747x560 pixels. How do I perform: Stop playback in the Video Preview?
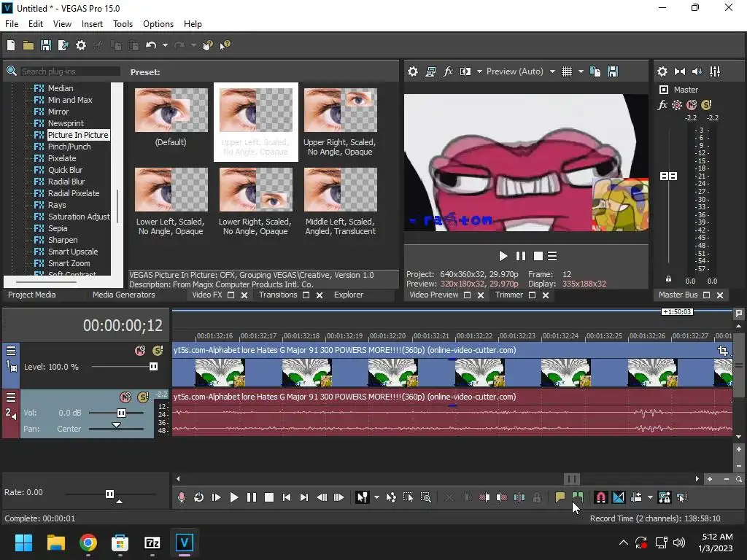tap(538, 256)
